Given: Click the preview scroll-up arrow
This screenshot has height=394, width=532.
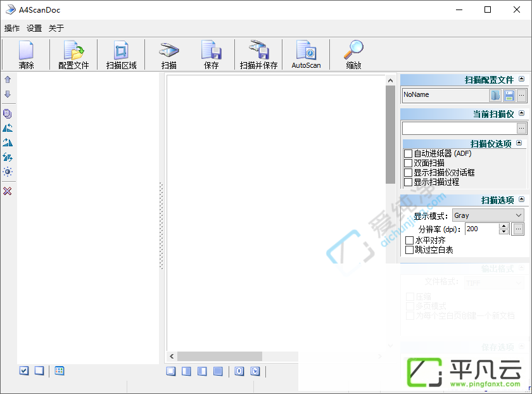Looking at the screenshot, I should click(390, 80).
